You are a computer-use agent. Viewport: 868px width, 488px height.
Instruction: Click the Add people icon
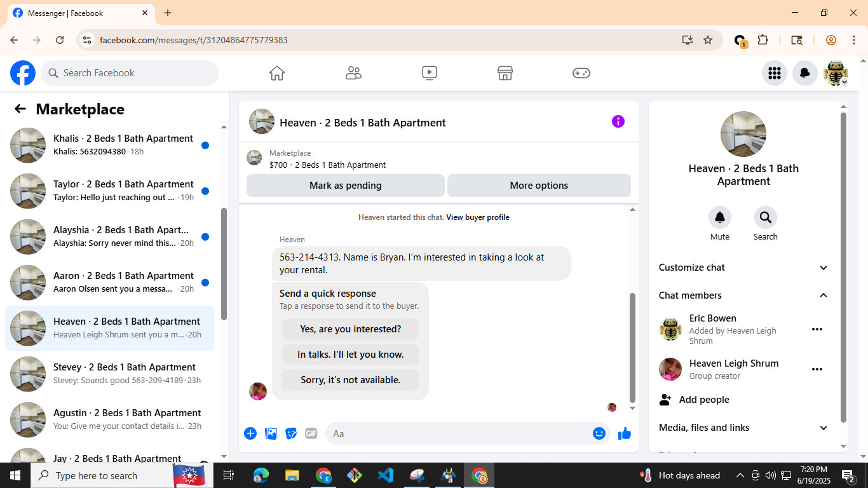(x=665, y=400)
